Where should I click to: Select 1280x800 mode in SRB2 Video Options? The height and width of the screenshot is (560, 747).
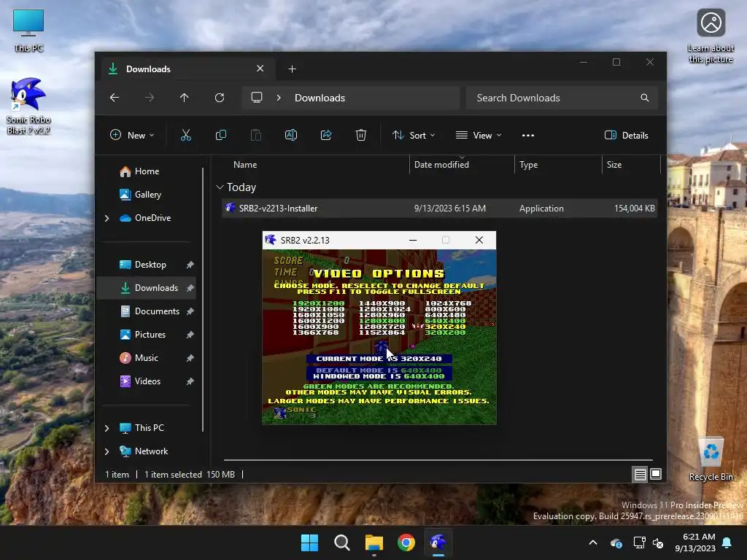tap(382, 321)
